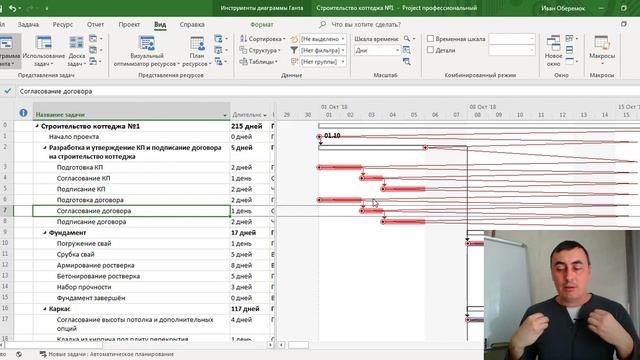
Task: Click the Вид ribbon tab
Action: click(x=160, y=24)
